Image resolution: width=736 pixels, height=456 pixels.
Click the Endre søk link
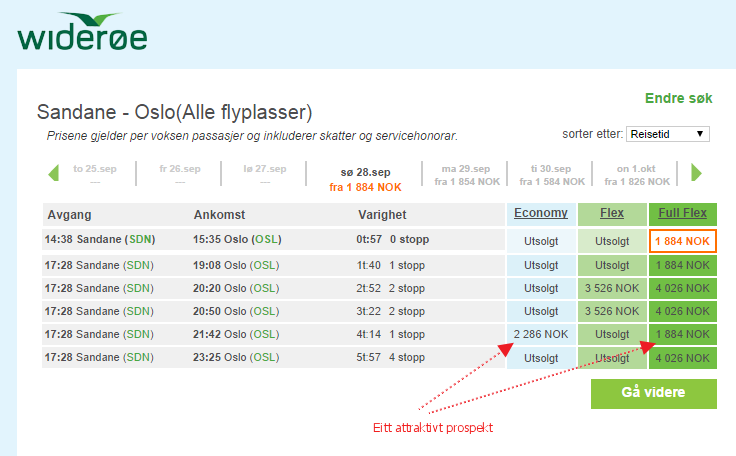click(x=678, y=98)
